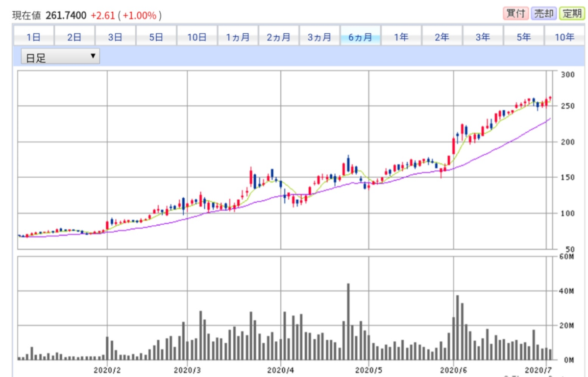Viewport: 588px width, 377px height.
Task: Select the 10年 time range
Action: 564,37
